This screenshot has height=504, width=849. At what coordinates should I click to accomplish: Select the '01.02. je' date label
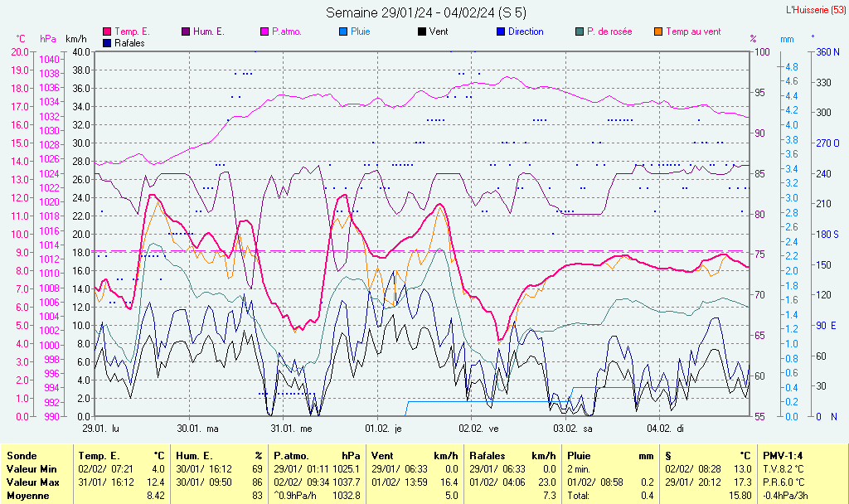pyautogui.click(x=383, y=429)
